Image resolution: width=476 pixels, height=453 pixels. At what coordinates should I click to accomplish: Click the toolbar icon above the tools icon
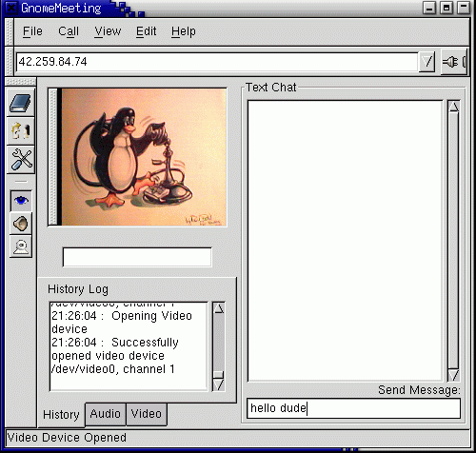(21, 130)
